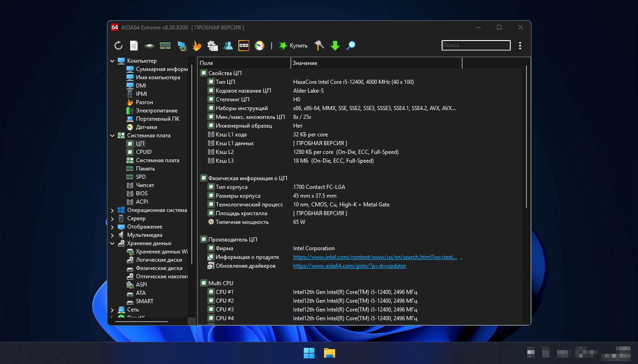
Task: Select Суммарная информация in the tree
Action: [x=157, y=69]
